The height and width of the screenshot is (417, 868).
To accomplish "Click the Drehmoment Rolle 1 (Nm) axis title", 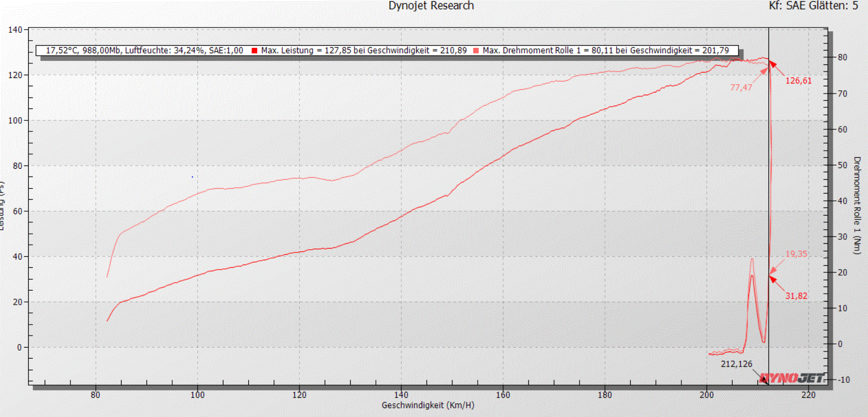I will point(857,205).
